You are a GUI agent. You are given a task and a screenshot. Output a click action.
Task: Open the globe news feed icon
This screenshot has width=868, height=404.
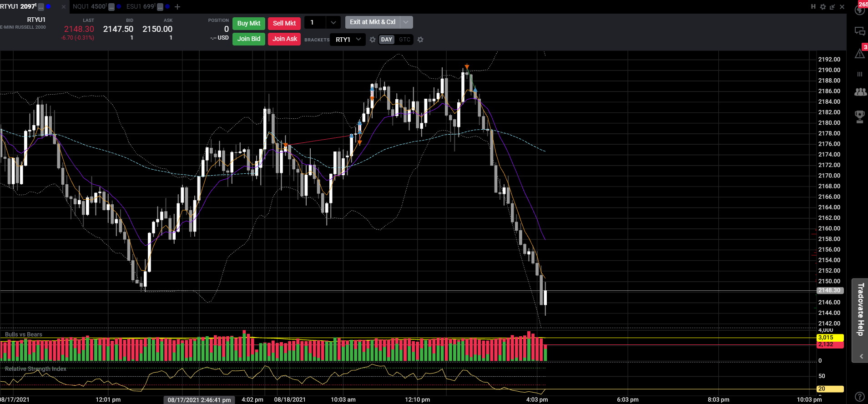click(859, 10)
